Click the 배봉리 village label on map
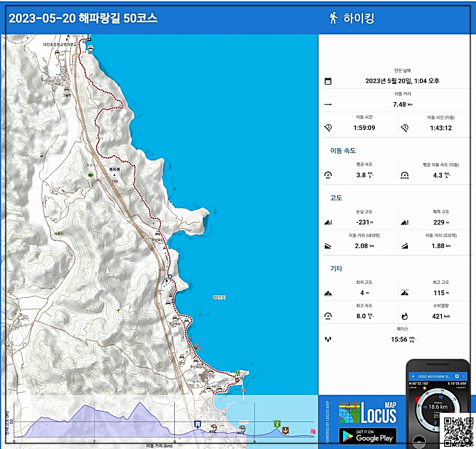 58,233
